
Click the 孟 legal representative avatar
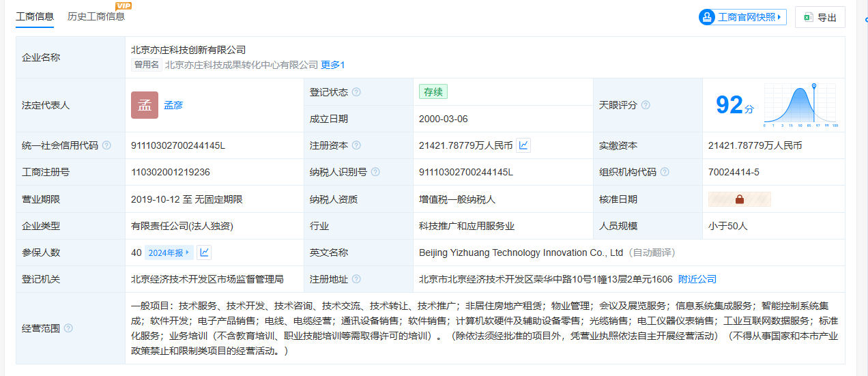click(x=145, y=105)
